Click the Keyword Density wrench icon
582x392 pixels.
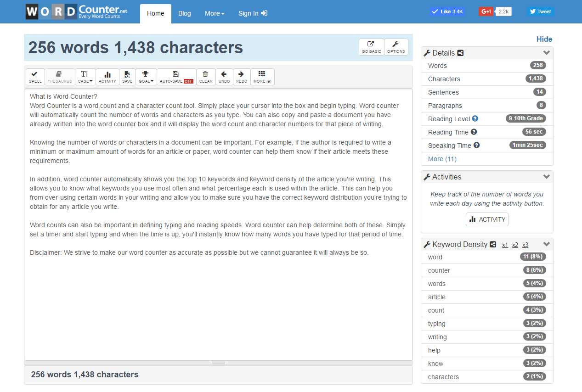[427, 245]
